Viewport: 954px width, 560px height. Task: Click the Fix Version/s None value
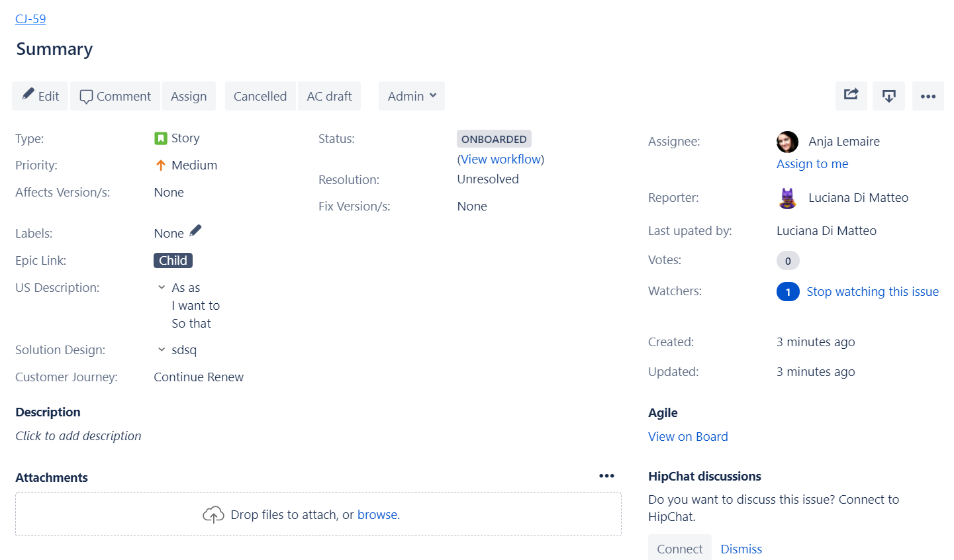click(x=472, y=207)
